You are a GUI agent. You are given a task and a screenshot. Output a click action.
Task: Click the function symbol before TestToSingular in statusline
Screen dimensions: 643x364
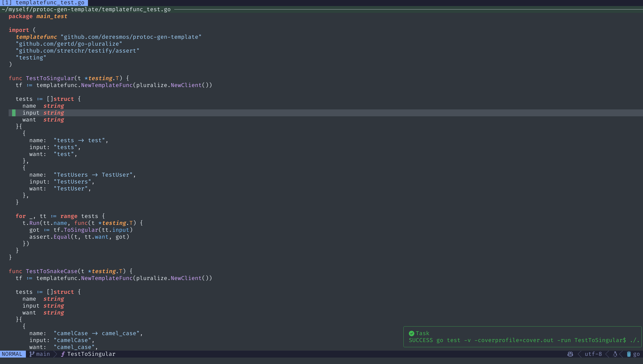[63, 354]
